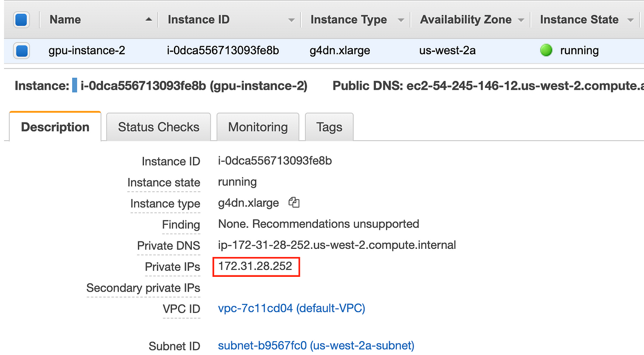Click the Instance state label
The image size is (644, 355).
click(x=164, y=183)
